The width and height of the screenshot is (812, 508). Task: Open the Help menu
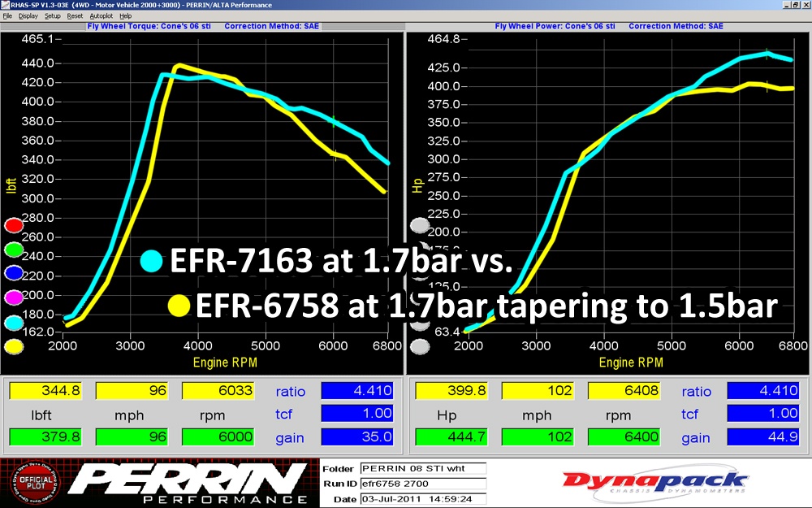(125, 16)
